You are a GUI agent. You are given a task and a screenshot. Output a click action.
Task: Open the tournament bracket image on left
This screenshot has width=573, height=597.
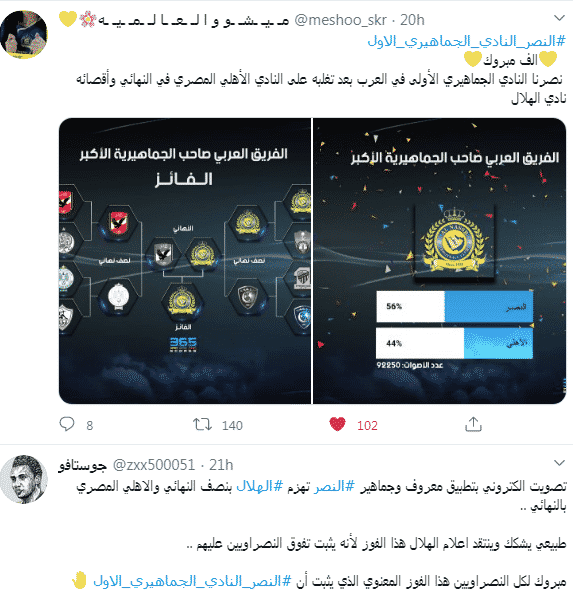(185, 261)
